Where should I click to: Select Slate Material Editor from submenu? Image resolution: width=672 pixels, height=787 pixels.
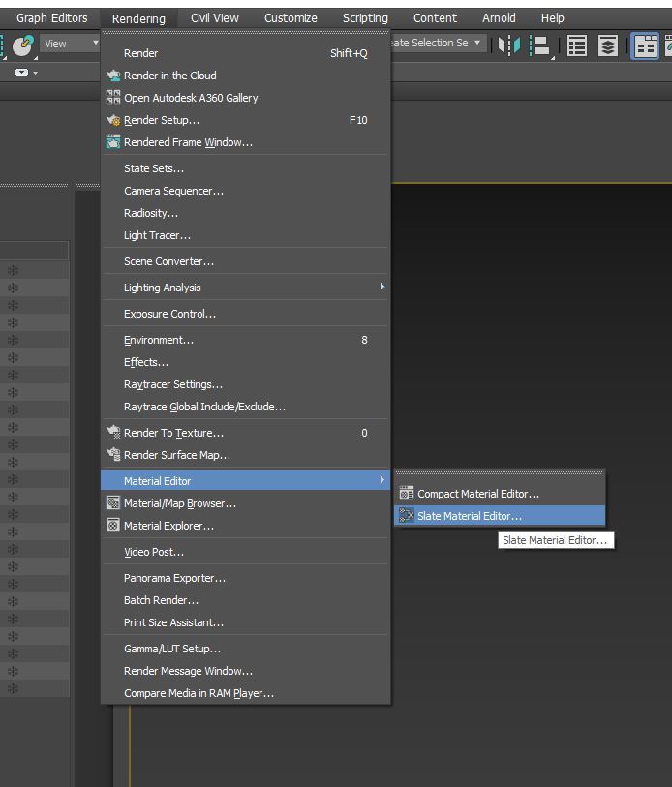470,516
